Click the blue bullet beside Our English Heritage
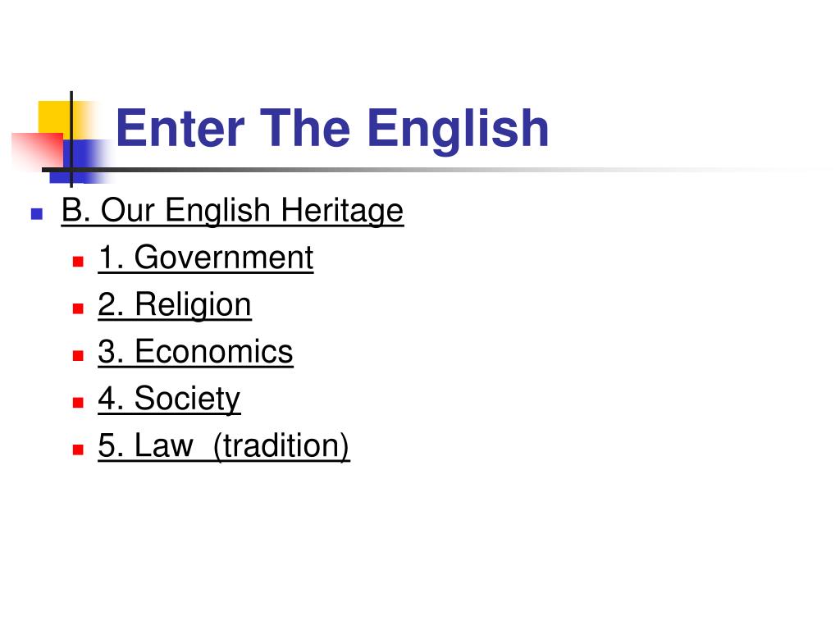Screen dimensions: 840x630 pos(37,214)
